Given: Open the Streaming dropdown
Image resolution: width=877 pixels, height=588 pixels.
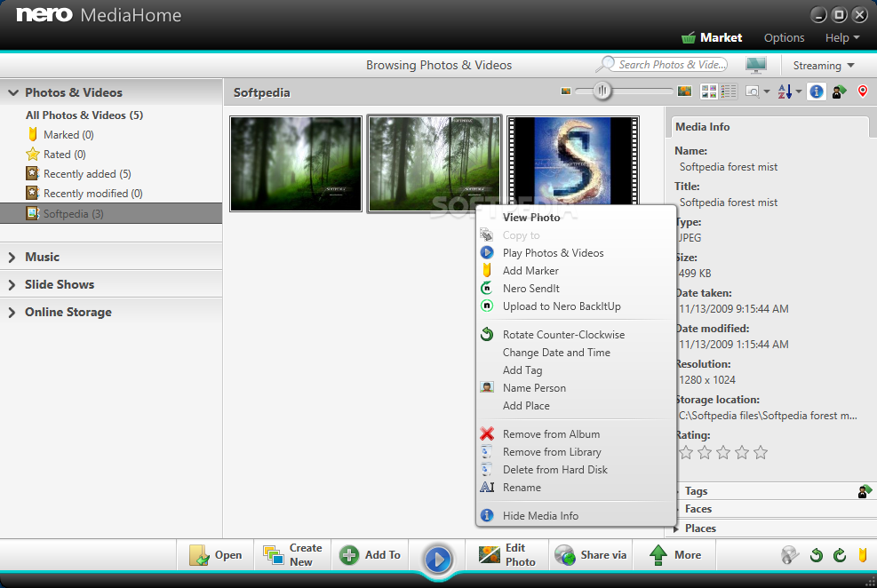Looking at the screenshot, I should coord(823,66).
